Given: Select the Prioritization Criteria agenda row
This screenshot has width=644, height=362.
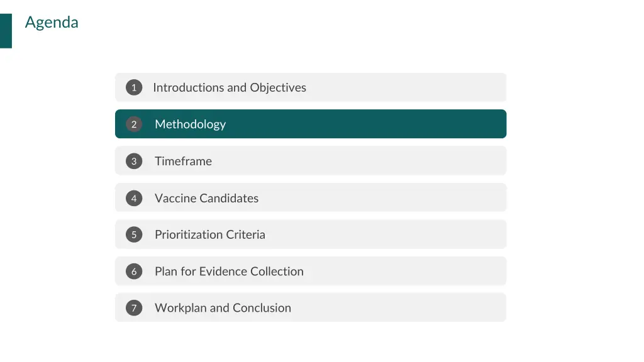Looking at the screenshot, I should click(x=311, y=234).
